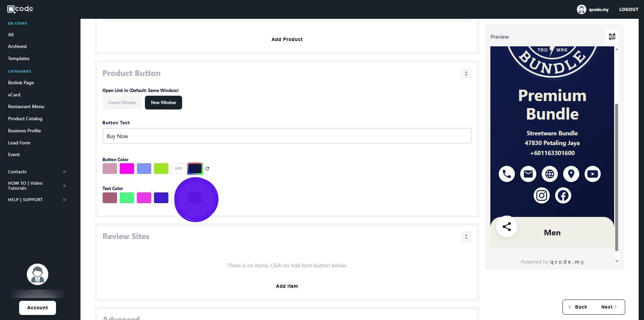The width and height of the screenshot is (644, 320).
Task: Pick the mint green Text Color swatch
Action: click(x=127, y=198)
